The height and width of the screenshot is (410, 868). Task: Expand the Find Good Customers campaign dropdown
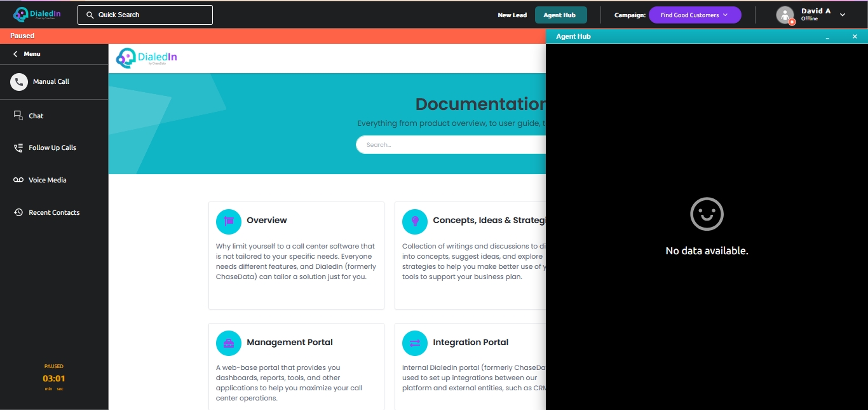pyautogui.click(x=695, y=15)
